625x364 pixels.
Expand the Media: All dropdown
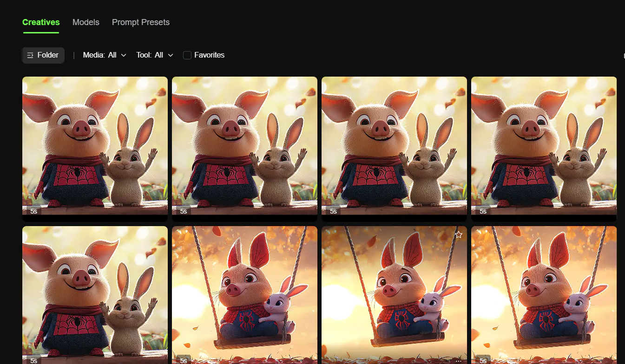(x=105, y=55)
